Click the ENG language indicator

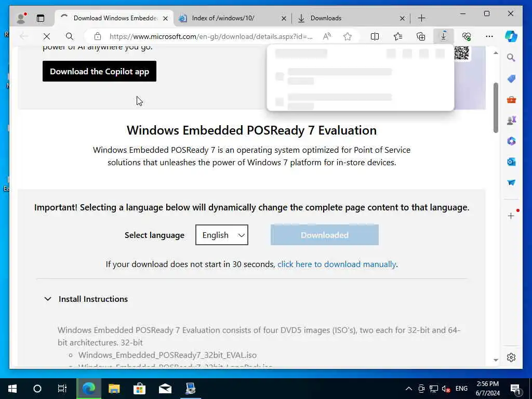461,389
